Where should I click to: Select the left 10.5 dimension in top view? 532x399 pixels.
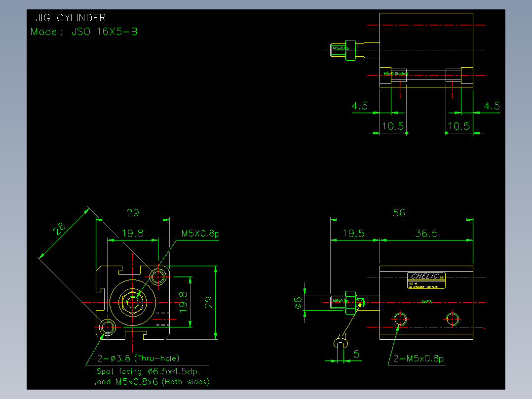[x=393, y=126]
